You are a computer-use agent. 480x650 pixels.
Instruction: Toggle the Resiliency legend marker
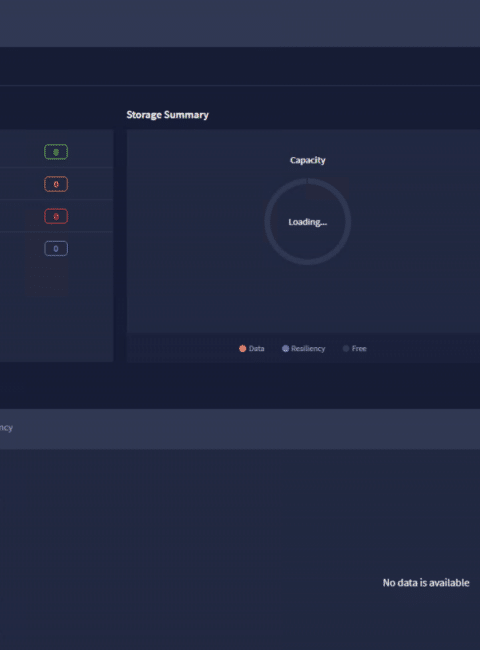(285, 349)
